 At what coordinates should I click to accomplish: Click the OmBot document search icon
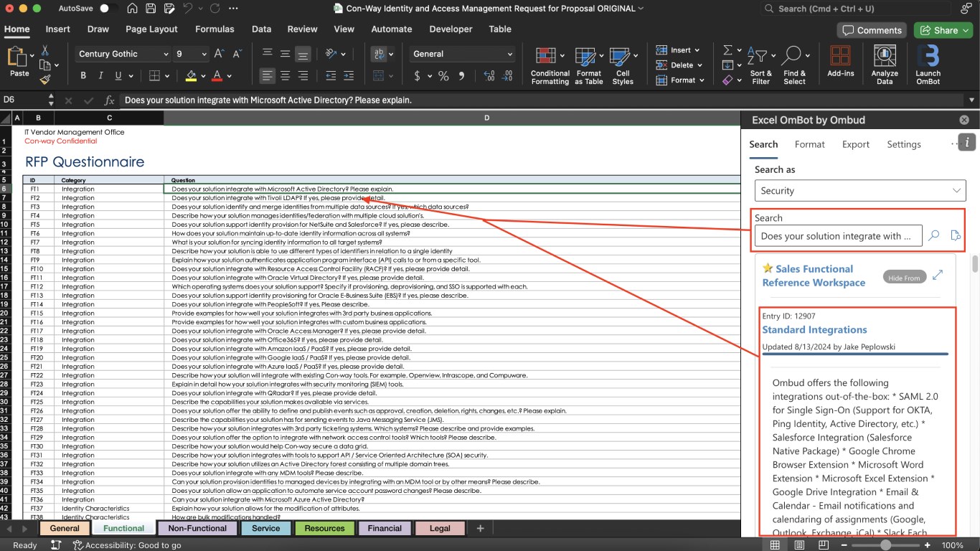point(955,236)
